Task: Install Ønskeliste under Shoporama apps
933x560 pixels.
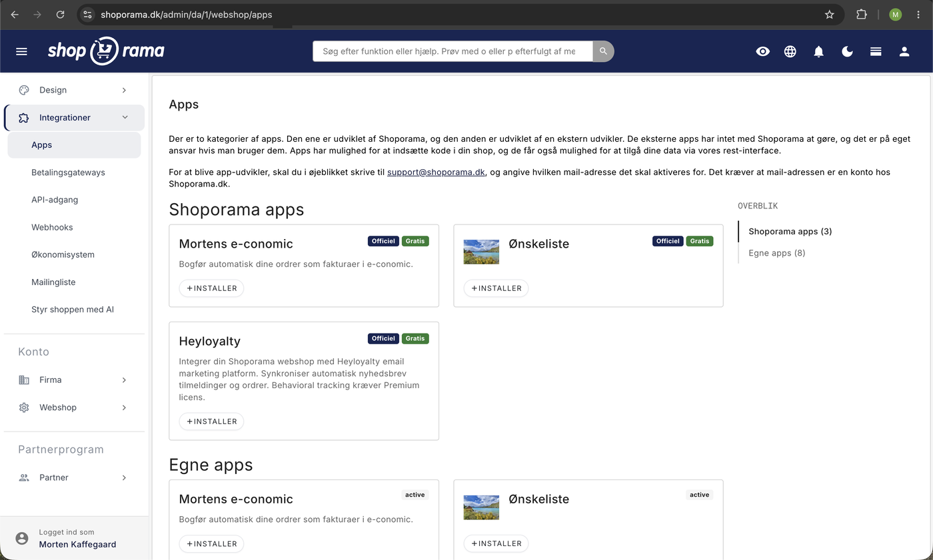Action: coord(496,288)
